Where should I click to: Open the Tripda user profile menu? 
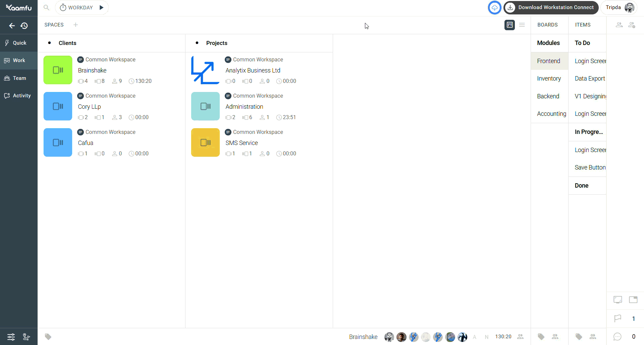tap(619, 8)
